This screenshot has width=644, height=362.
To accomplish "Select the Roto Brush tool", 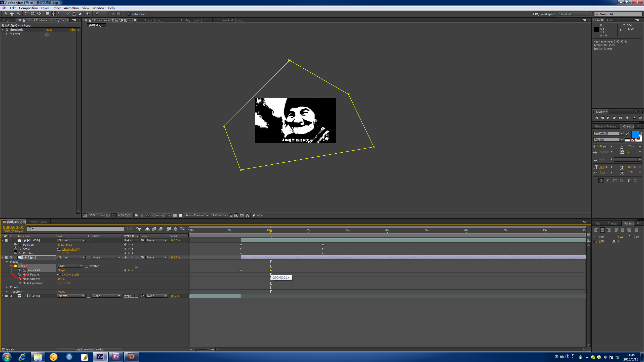I will pos(89,14).
